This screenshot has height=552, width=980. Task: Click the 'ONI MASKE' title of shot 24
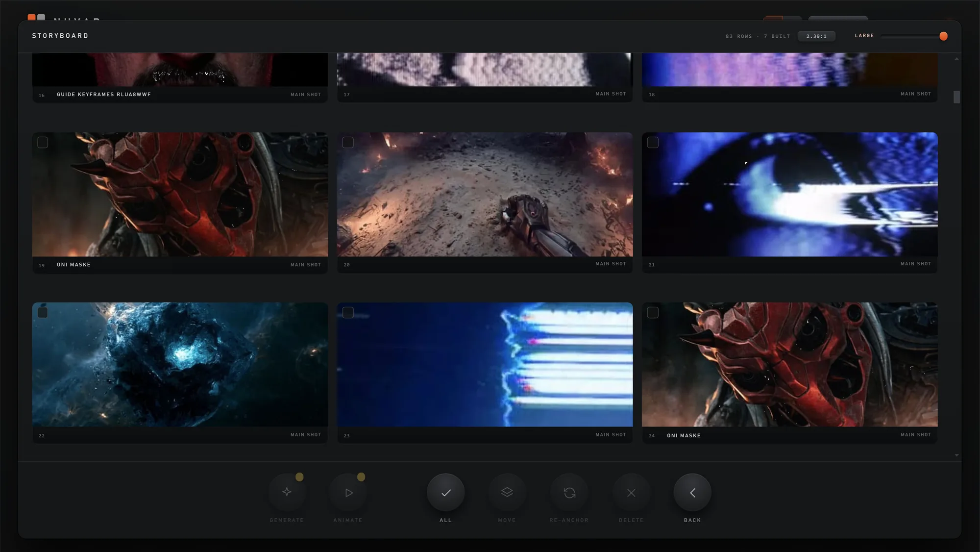[684, 436]
